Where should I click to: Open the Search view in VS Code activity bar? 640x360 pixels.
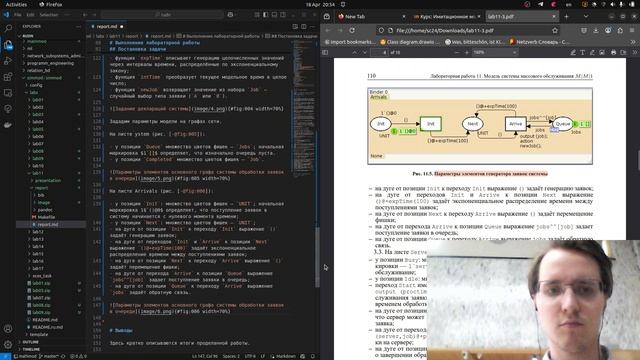click(x=8, y=29)
